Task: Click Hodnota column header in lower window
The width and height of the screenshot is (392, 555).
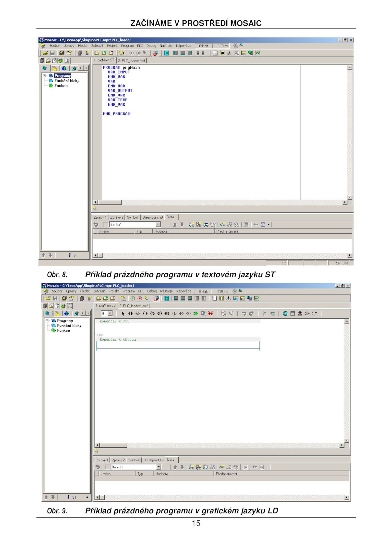Action: [183, 474]
